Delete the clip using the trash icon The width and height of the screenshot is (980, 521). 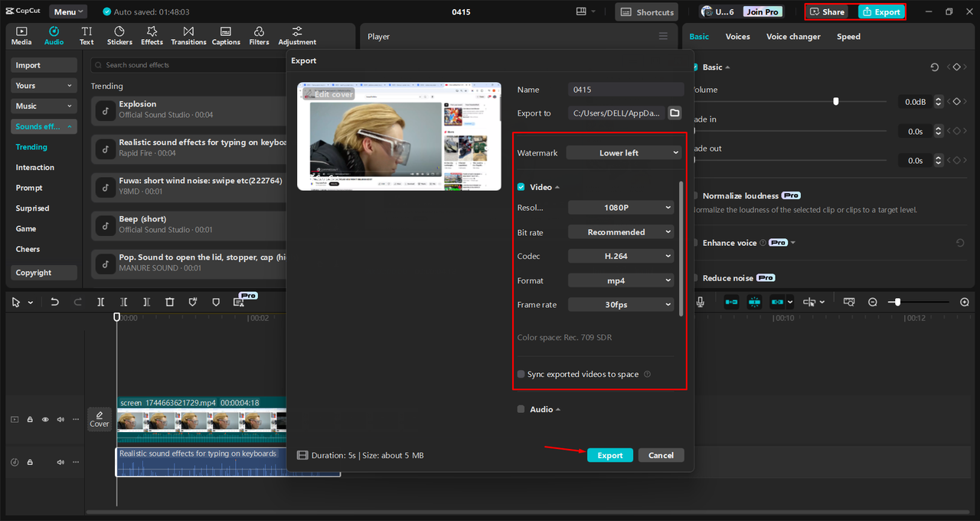(x=169, y=301)
